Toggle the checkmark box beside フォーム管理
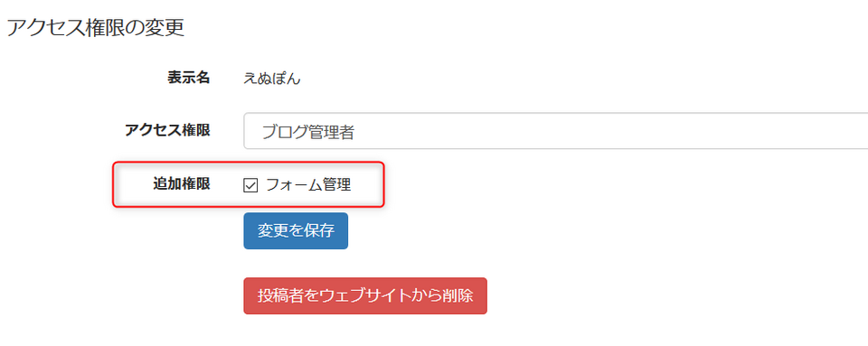 pos(250,186)
